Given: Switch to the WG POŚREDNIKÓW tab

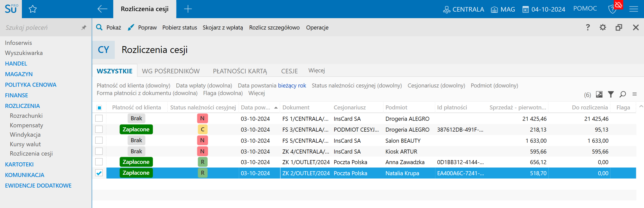Looking at the screenshot, I should [171, 71].
